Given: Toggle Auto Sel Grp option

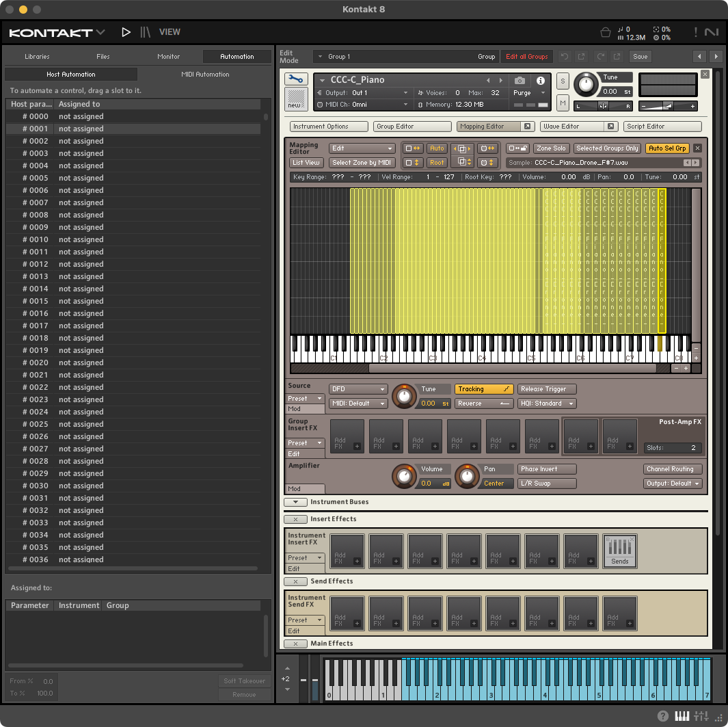Looking at the screenshot, I should [667, 148].
